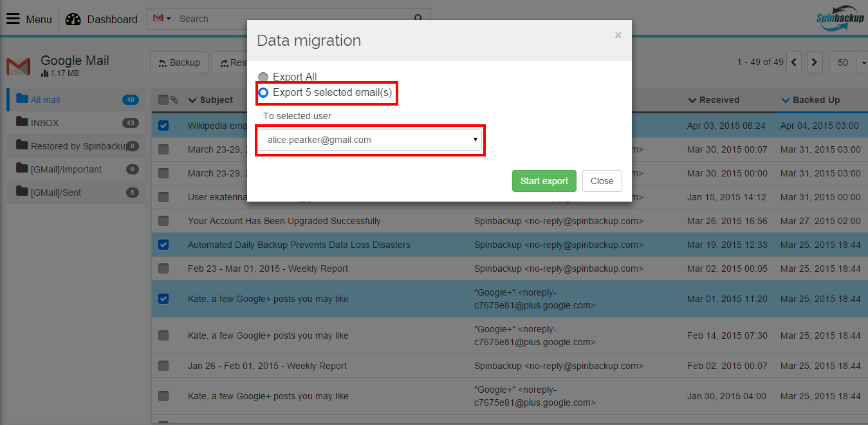Open the INBOX folder

tap(76, 123)
